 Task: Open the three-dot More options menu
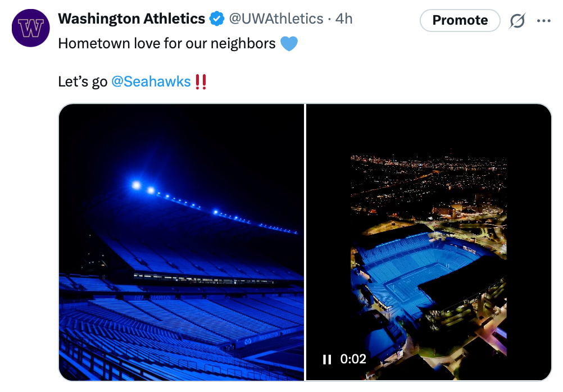click(x=544, y=21)
